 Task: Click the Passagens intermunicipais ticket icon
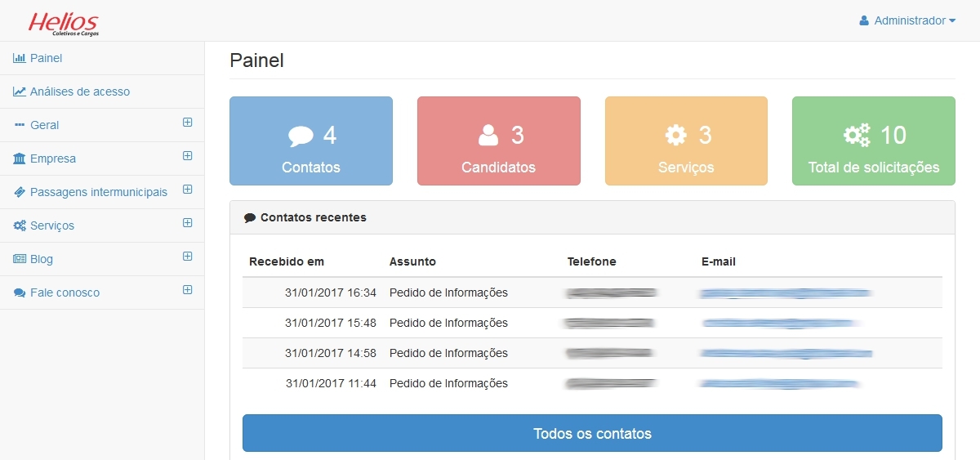pyautogui.click(x=20, y=192)
